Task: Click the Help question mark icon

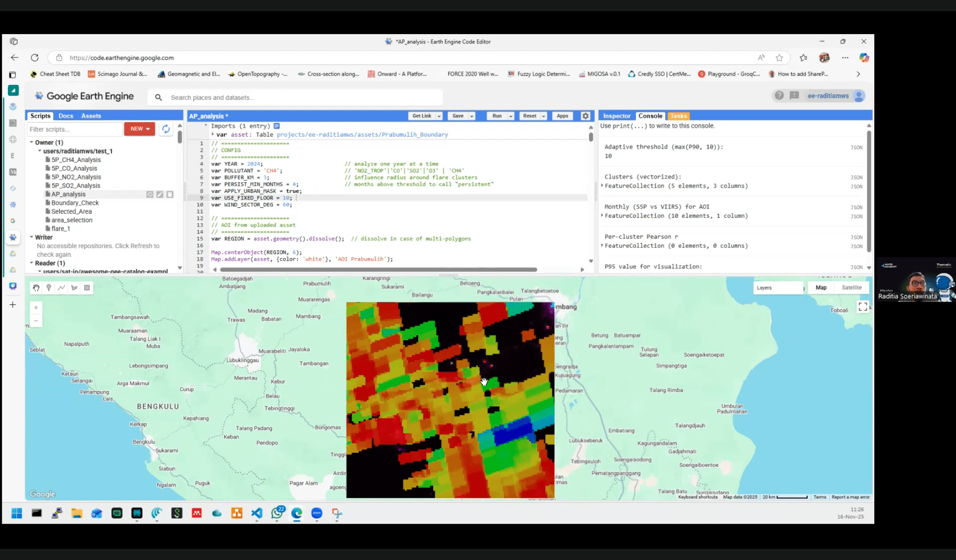Action: (779, 96)
